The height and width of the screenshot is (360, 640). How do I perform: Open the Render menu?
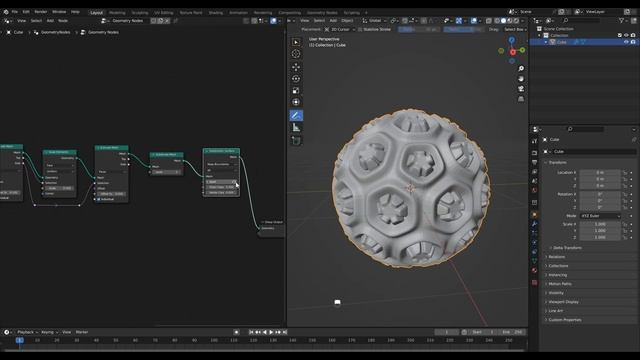click(x=40, y=12)
